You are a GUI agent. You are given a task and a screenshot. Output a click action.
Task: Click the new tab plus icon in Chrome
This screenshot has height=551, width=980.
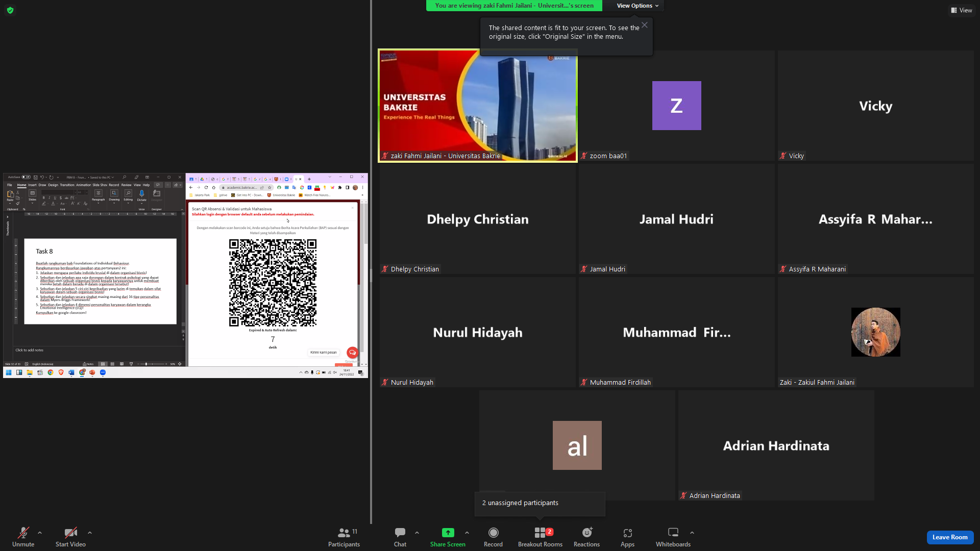(309, 179)
